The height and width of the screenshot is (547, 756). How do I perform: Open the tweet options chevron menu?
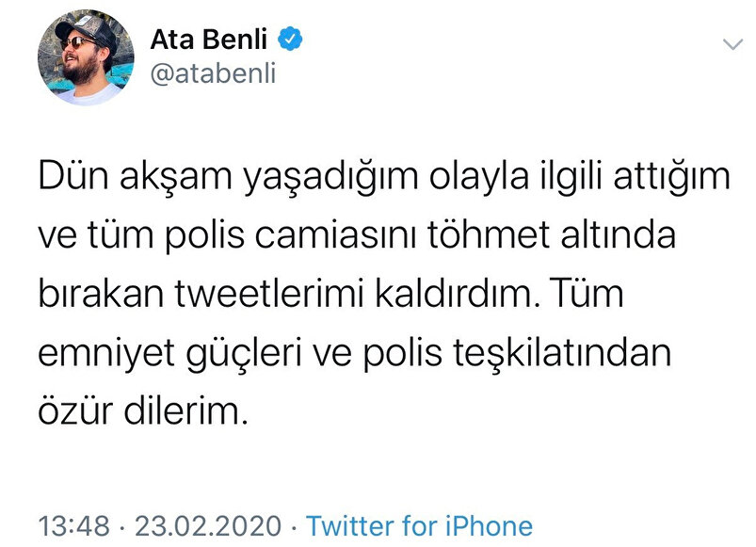(732, 45)
